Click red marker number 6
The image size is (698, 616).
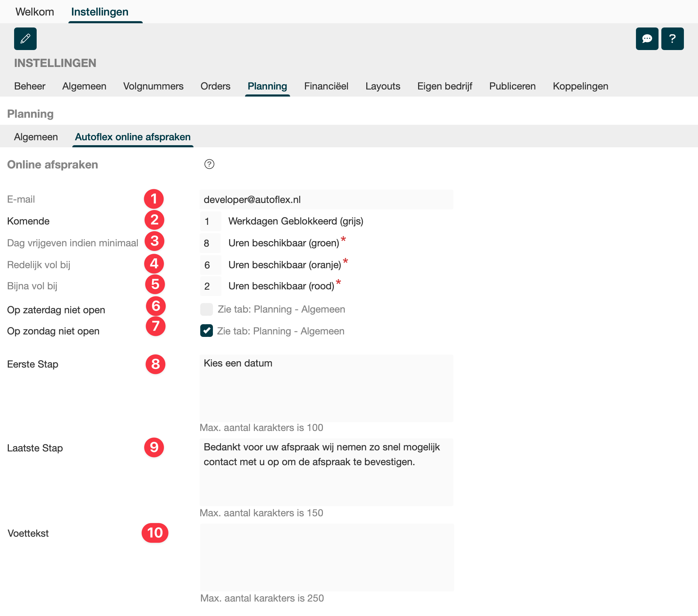click(x=155, y=306)
